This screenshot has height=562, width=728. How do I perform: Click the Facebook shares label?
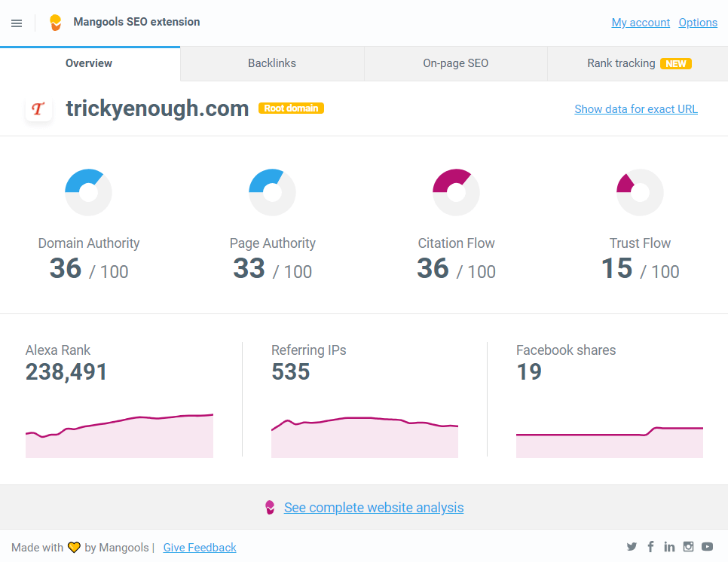[x=566, y=350]
